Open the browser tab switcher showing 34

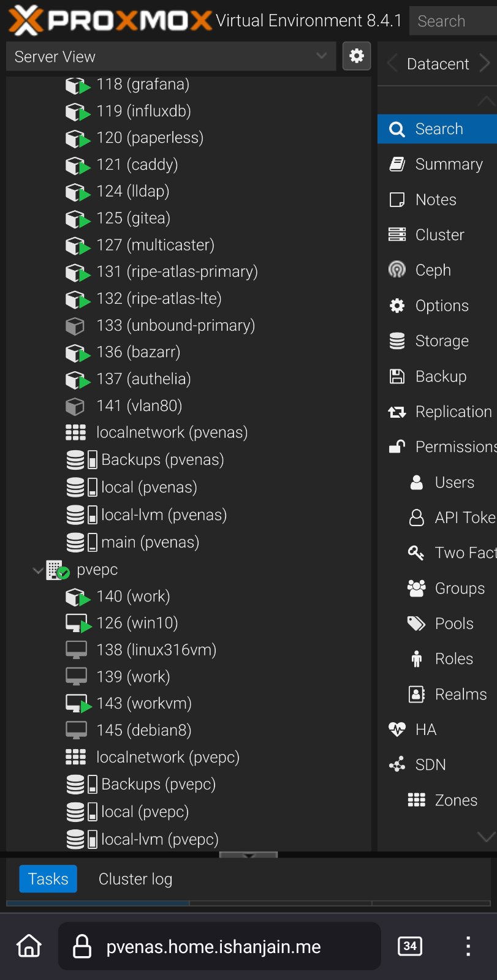(409, 946)
